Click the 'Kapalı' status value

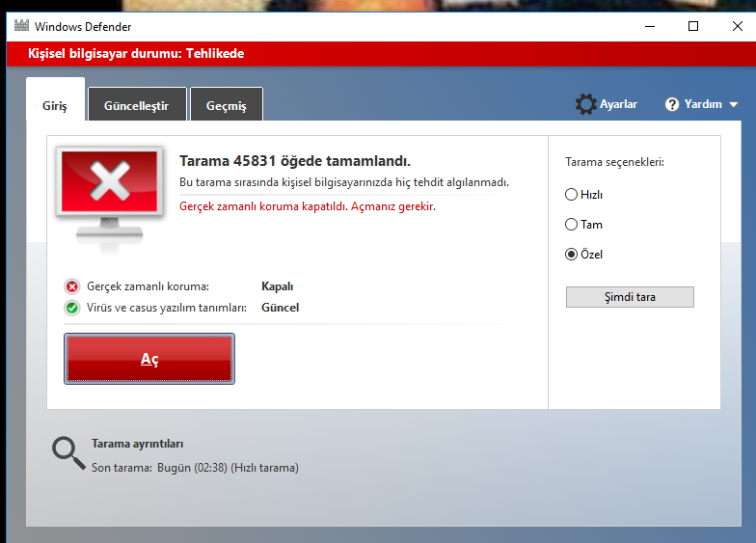[x=278, y=286]
